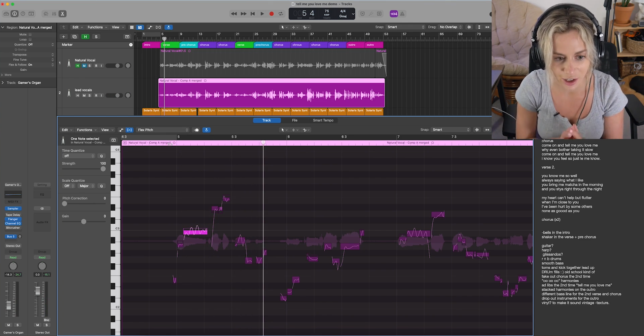Tick the region Mute checkbox in inspector

click(x=30, y=34)
